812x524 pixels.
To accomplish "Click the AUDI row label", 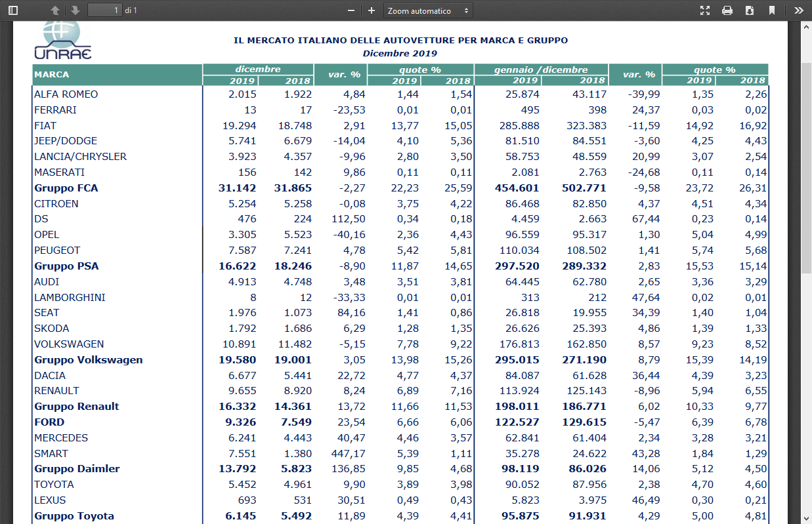I will [x=47, y=282].
